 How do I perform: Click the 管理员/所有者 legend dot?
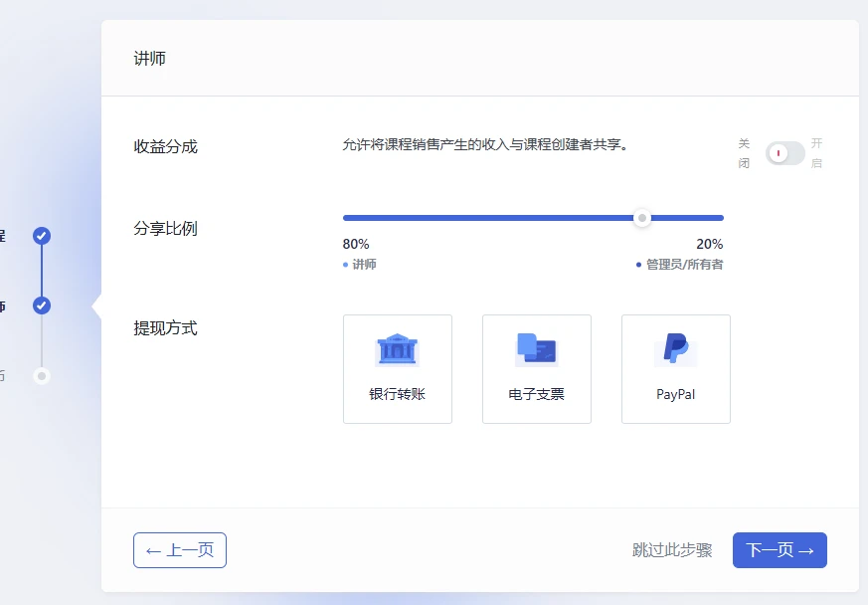(x=638, y=265)
